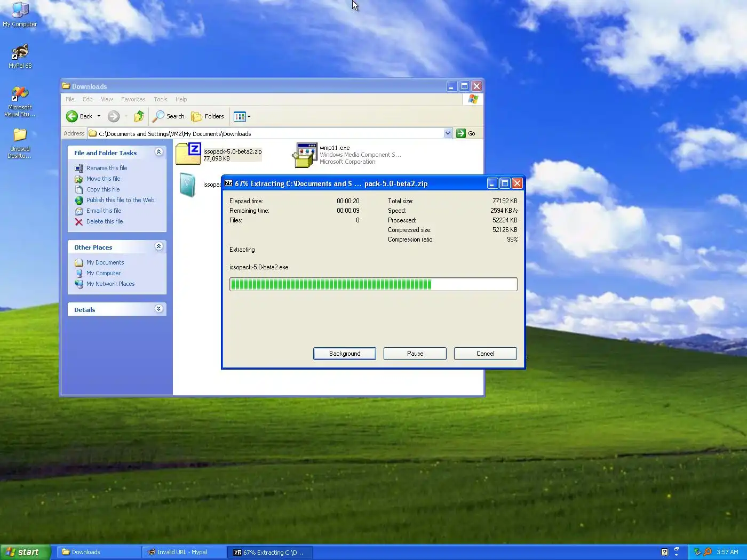The height and width of the screenshot is (560, 747).
Task: Click the wmp11.exe file name
Action: point(335,148)
